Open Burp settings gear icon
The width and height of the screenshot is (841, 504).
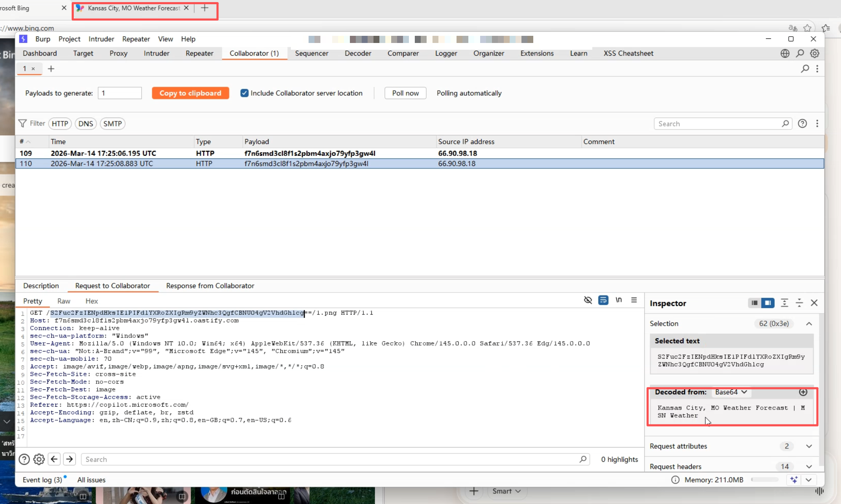(x=814, y=54)
